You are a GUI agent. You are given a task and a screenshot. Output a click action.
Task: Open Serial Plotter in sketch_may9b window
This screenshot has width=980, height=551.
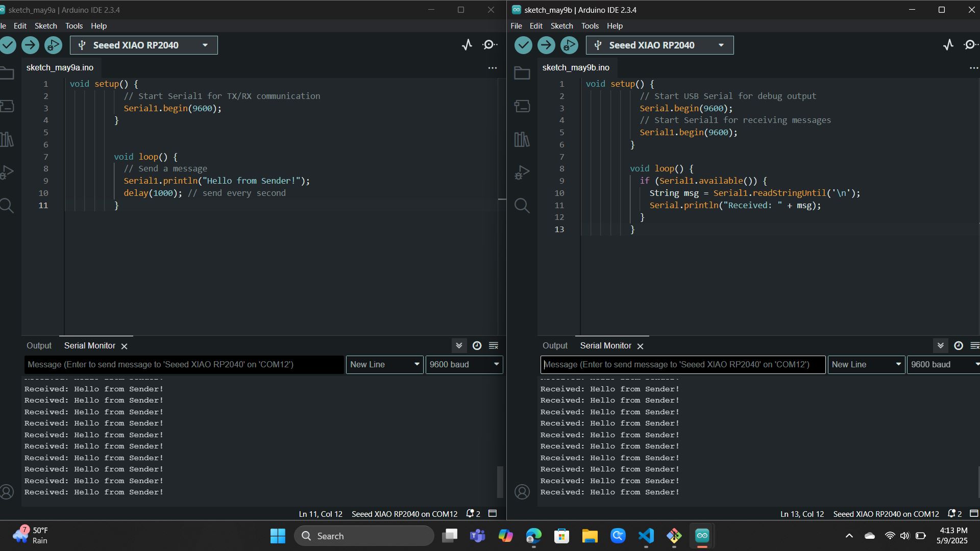[x=948, y=45]
